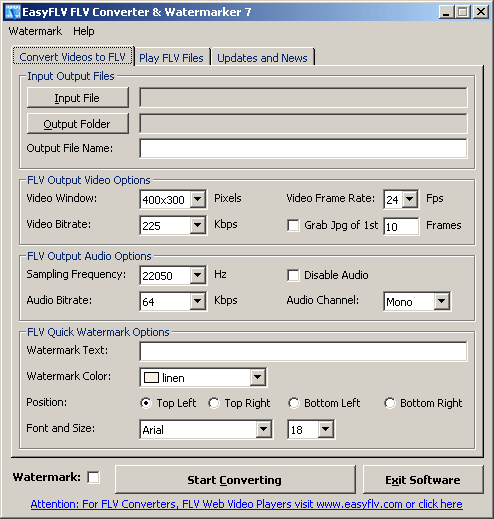The width and height of the screenshot is (494, 519).
Task: Click the Exit Software button
Action: [x=423, y=480]
